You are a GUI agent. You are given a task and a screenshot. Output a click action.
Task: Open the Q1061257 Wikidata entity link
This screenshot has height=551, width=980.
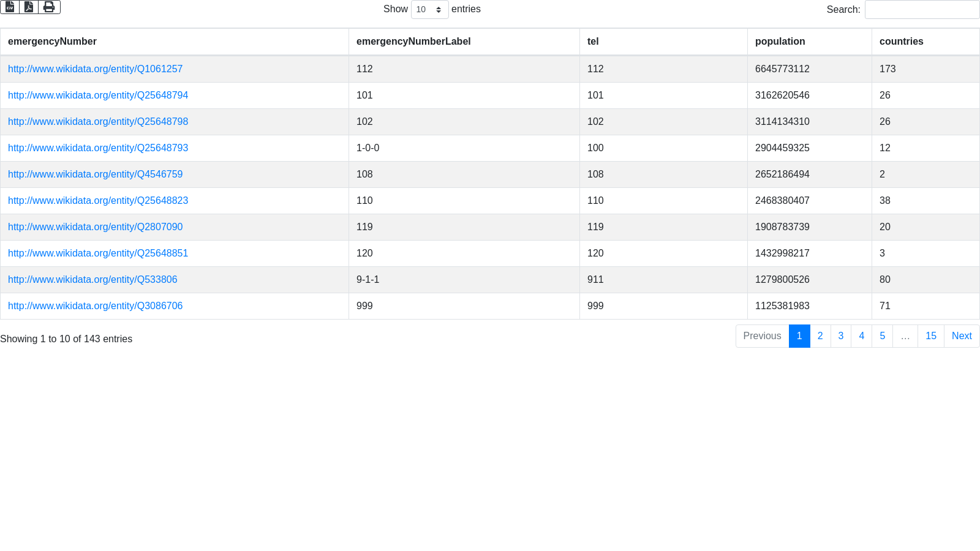(x=95, y=69)
